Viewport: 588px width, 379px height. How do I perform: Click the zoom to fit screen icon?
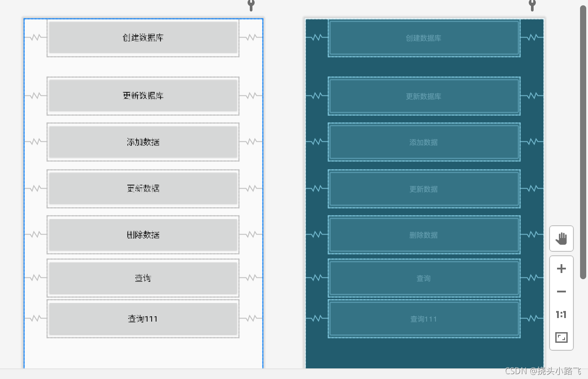click(x=561, y=338)
